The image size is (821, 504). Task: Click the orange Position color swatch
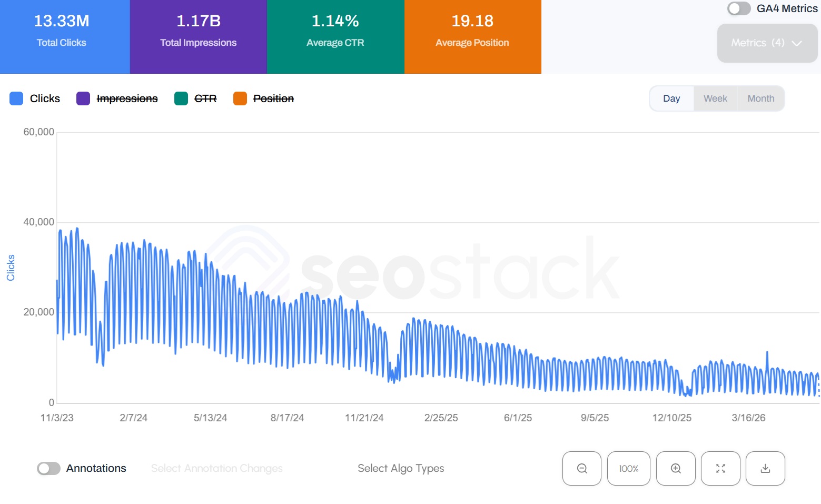[x=240, y=98]
